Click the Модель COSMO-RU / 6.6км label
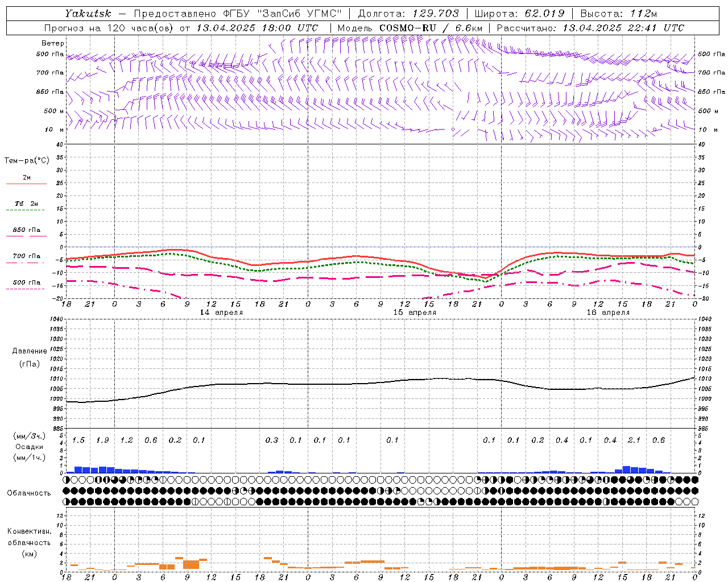Image resolution: width=728 pixels, height=582 pixels. coord(409,28)
